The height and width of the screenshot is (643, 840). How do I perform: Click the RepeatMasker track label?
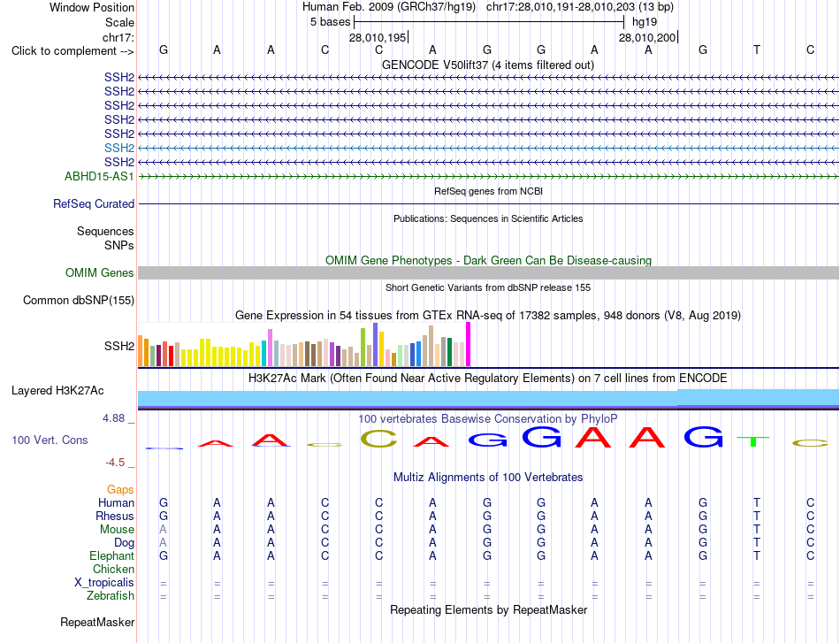pyautogui.click(x=97, y=622)
